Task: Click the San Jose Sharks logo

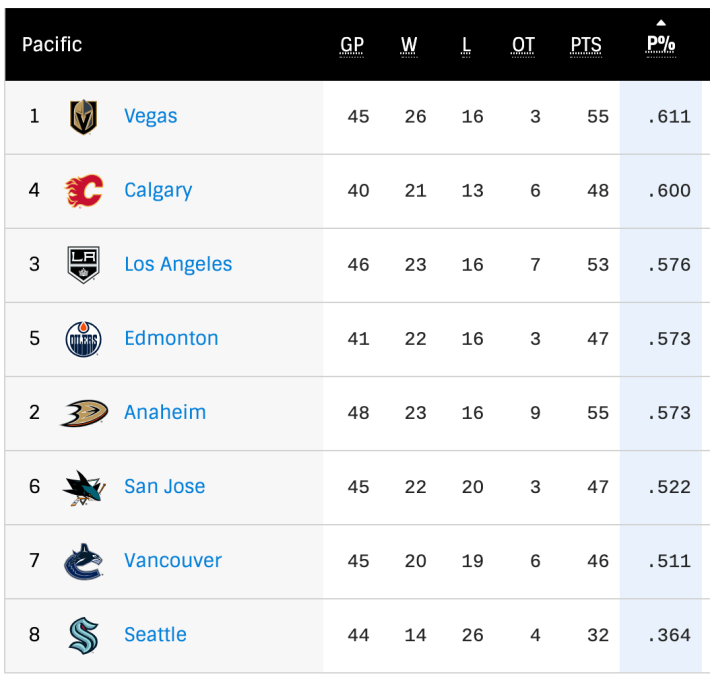Action: [x=84, y=488]
